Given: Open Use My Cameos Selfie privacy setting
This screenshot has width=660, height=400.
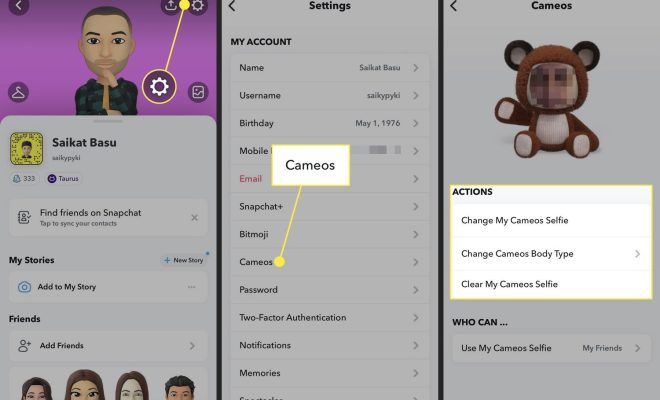Looking at the screenshot, I should point(551,348).
